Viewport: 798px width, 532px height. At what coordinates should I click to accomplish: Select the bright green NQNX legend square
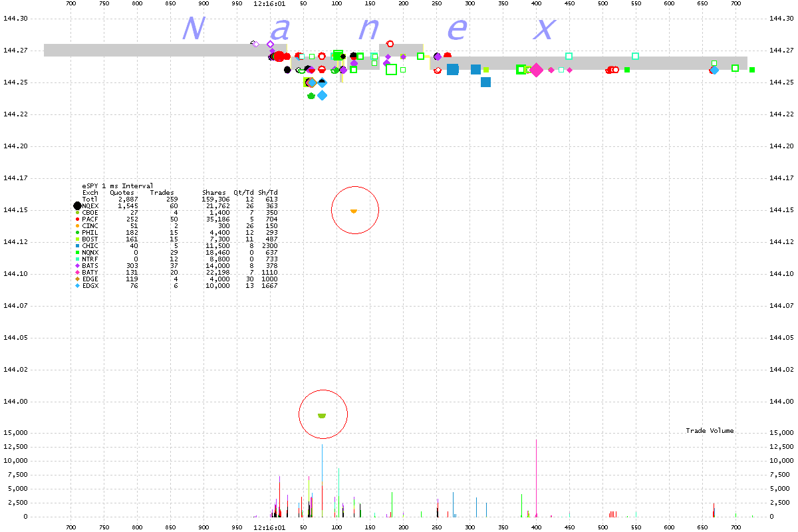78,252
